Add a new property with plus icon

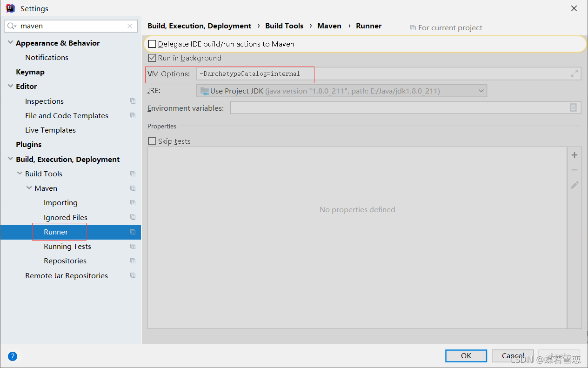coord(575,155)
